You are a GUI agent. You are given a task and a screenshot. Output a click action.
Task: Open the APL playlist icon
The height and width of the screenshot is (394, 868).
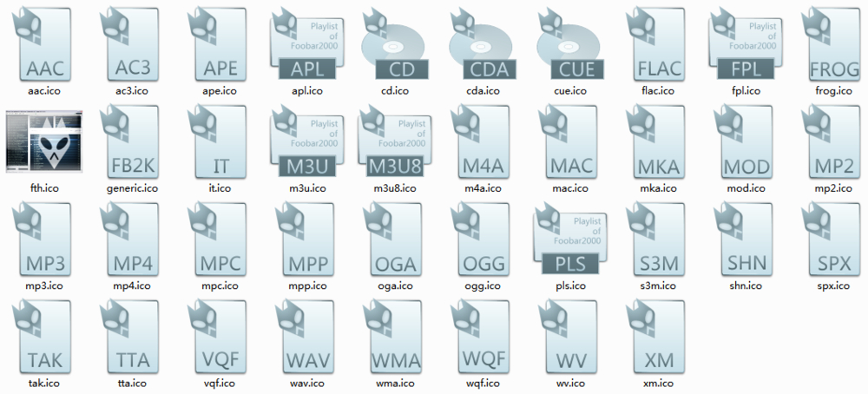click(x=307, y=44)
